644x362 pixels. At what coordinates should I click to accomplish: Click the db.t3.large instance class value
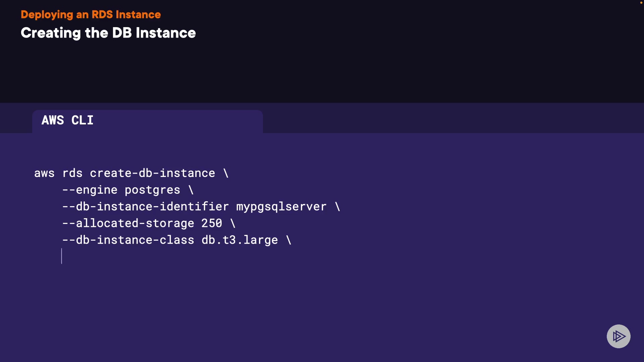239,240
